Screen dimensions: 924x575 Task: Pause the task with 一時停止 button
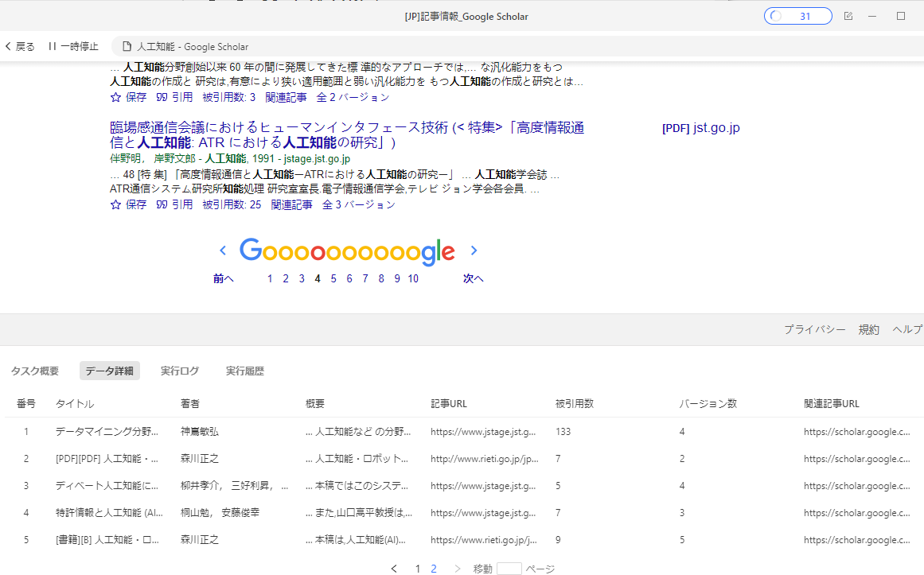point(74,47)
